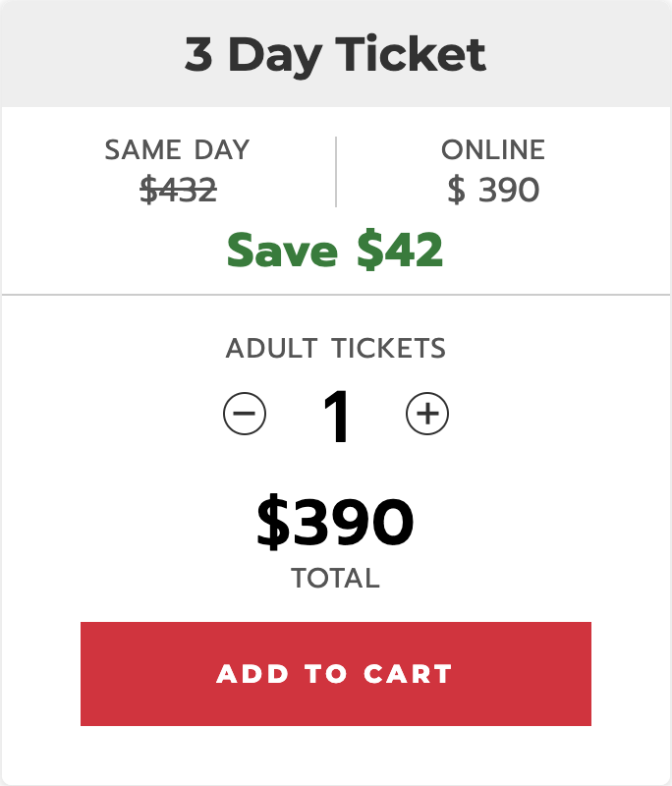Click the horizontal line below Save $42

(336, 295)
